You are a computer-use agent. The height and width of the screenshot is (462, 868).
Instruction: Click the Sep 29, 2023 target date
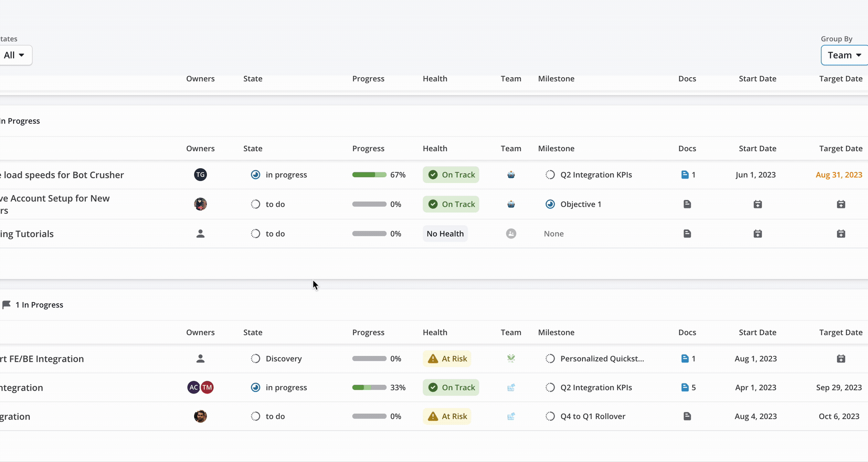click(839, 388)
